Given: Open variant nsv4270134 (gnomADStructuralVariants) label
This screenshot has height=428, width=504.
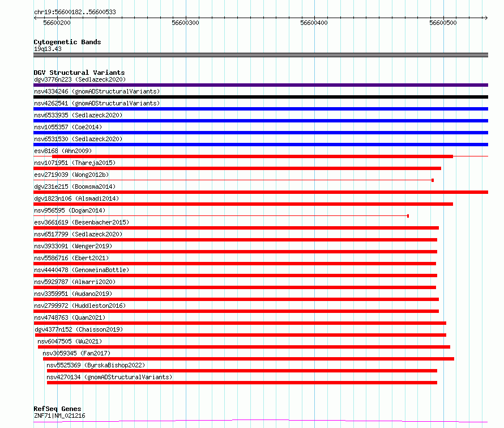Looking at the screenshot, I should point(109,377).
